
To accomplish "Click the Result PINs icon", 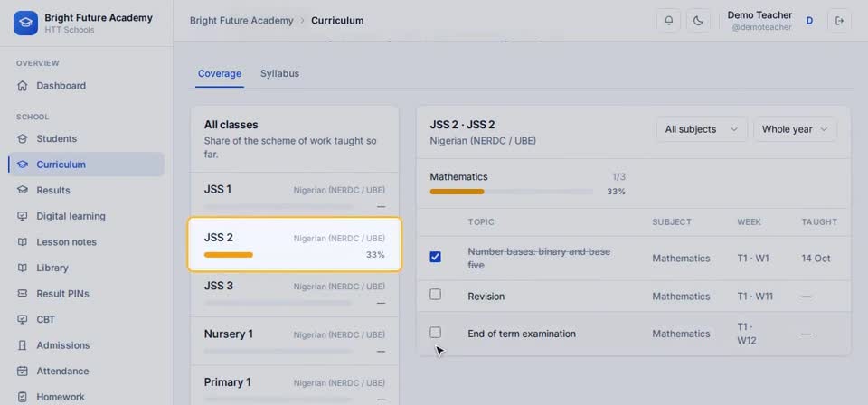I will pyautogui.click(x=22, y=293).
